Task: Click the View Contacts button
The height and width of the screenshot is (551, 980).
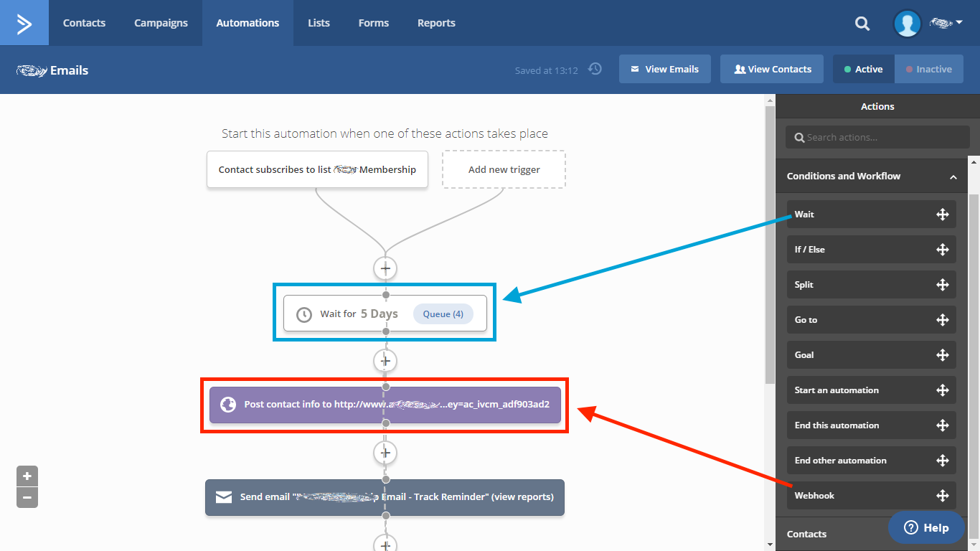Action: (x=773, y=70)
